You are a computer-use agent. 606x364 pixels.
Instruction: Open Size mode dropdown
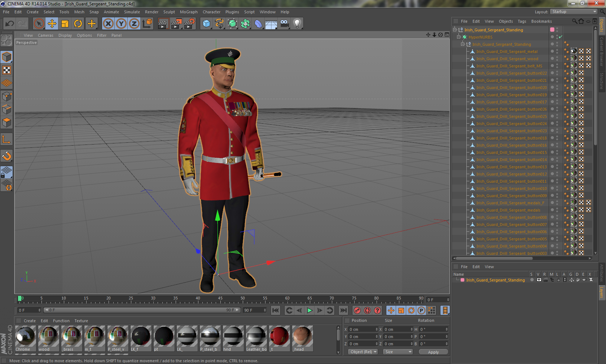pos(398,352)
